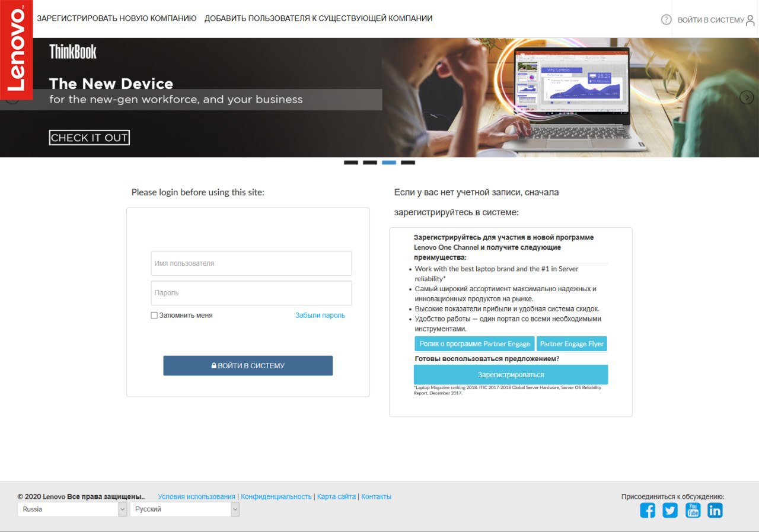This screenshot has height=532, width=759.
Task: Open Lenovo Twitter page icon
Action: [670, 510]
